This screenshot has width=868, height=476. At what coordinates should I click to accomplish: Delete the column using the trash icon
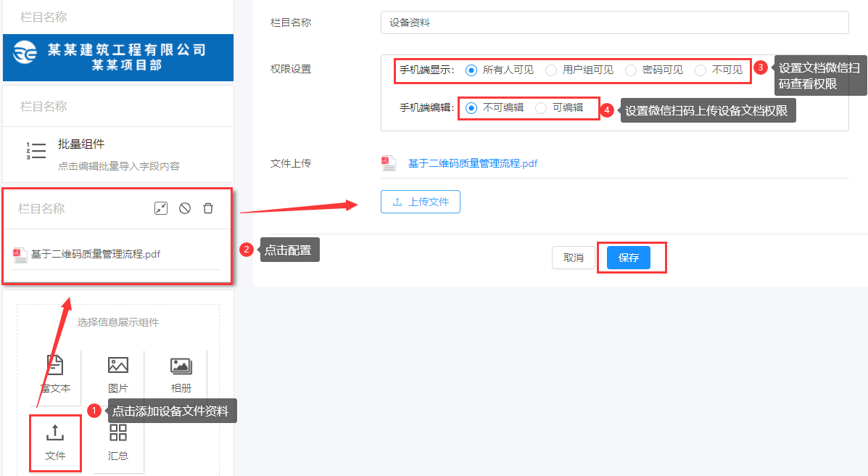[x=208, y=208]
